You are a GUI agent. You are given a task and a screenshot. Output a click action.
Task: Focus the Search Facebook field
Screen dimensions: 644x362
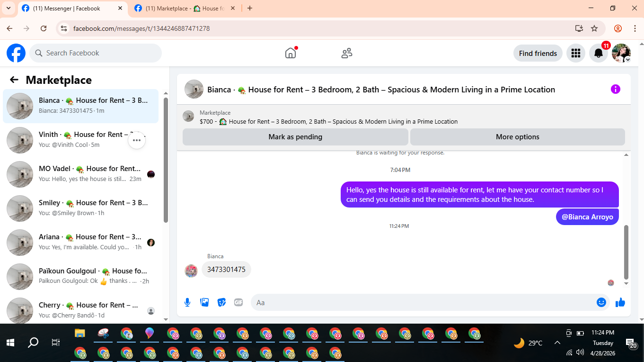pos(96,53)
